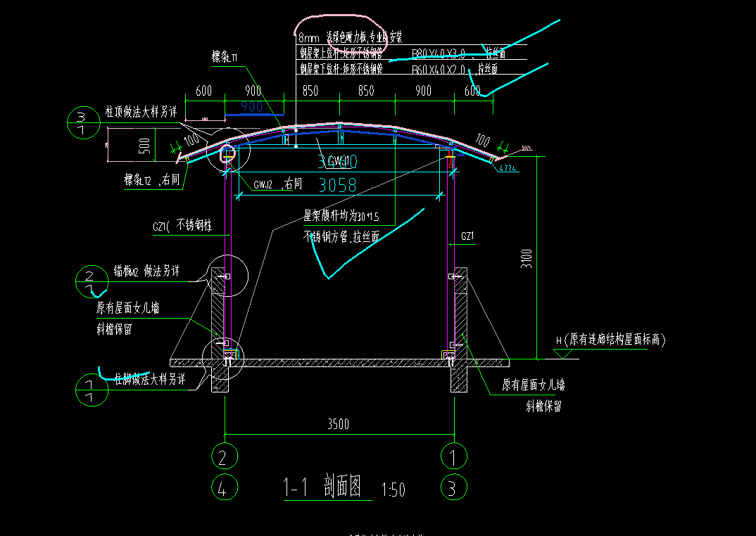Click the left '100' eave slope dimension
756x536 pixels.
(192, 140)
